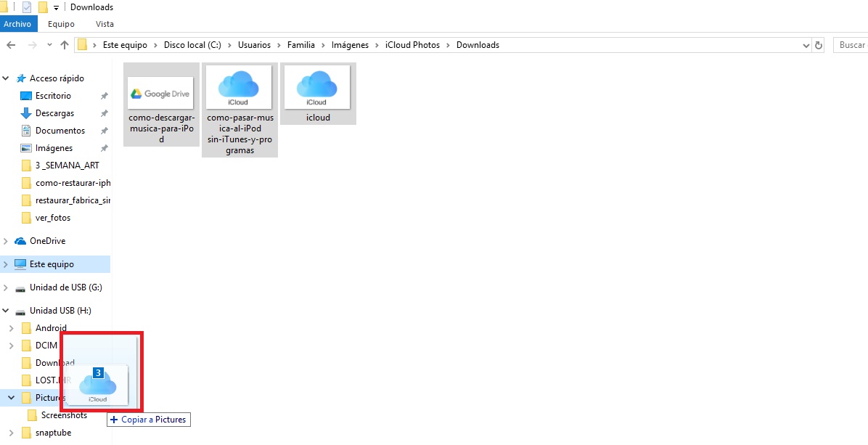Click the Properties checkmark icon in title bar

tap(27, 7)
